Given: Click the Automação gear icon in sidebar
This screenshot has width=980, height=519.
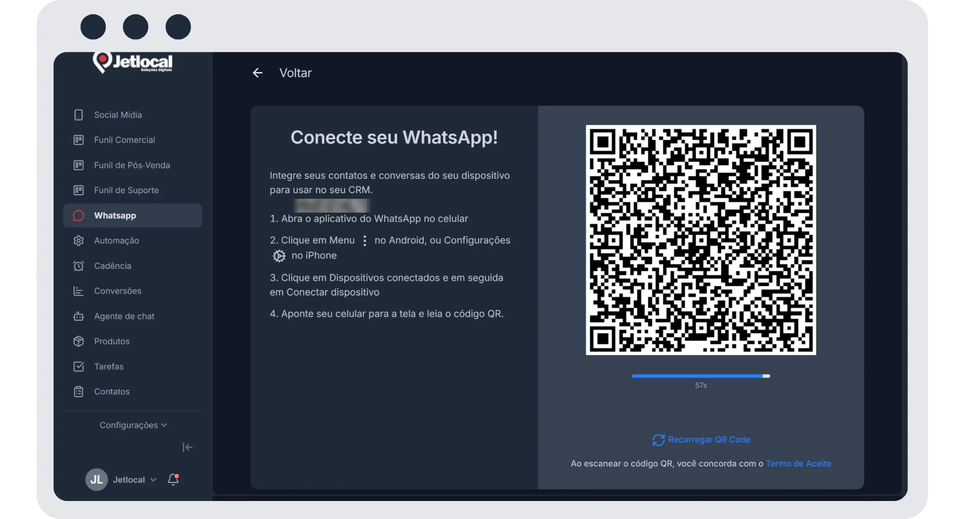Looking at the screenshot, I should (78, 241).
